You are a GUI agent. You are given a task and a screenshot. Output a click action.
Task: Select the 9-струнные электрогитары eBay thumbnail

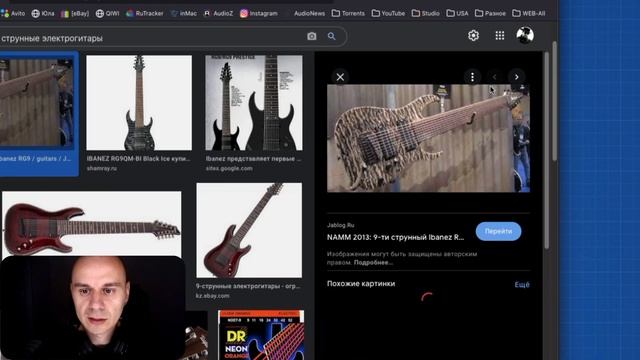[x=249, y=230]
